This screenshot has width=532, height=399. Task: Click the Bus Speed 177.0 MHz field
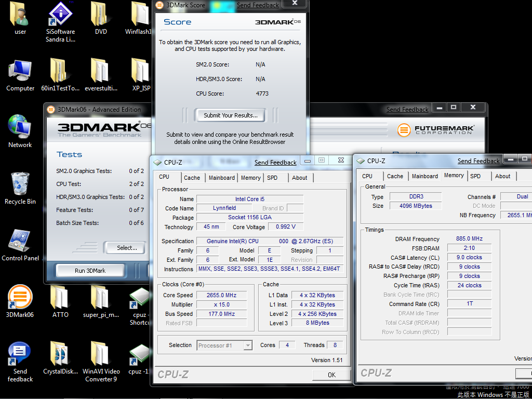point(221,314)
